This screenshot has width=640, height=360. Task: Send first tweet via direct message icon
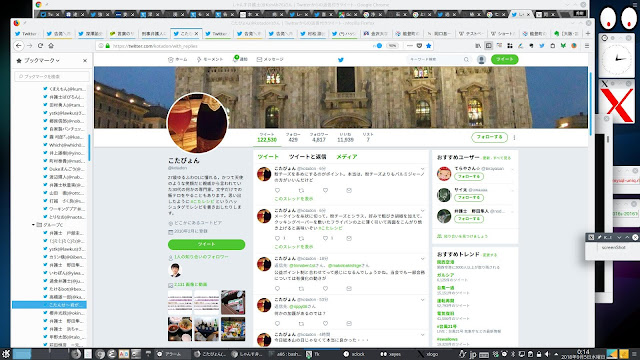pyautogui.click(x=349, y=191)
